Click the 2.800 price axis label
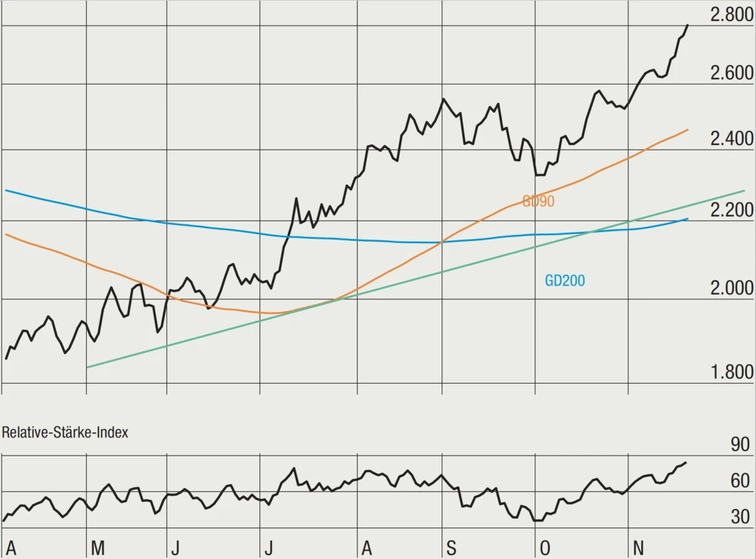Viewport: 756px width, 559px height. point(732,14)
